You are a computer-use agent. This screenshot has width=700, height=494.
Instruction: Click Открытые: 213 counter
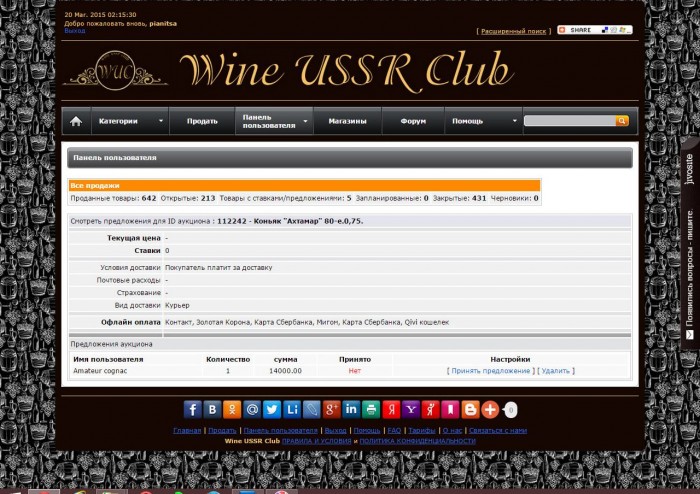[188, 198]
